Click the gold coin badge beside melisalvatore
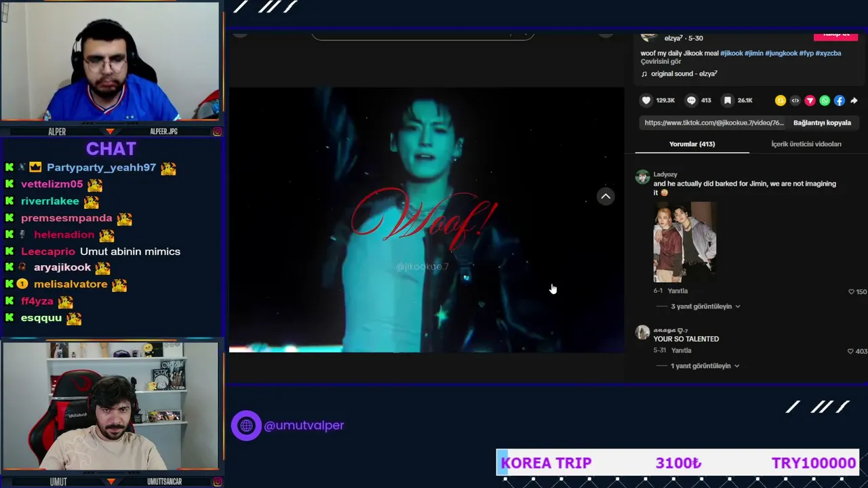 22,285
